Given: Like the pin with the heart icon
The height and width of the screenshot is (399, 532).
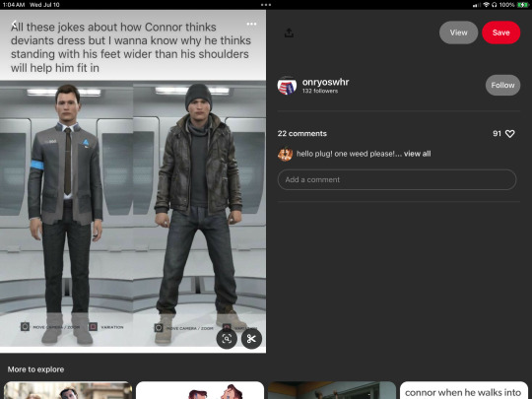Looking at the screenshot, I should (510, 134).
